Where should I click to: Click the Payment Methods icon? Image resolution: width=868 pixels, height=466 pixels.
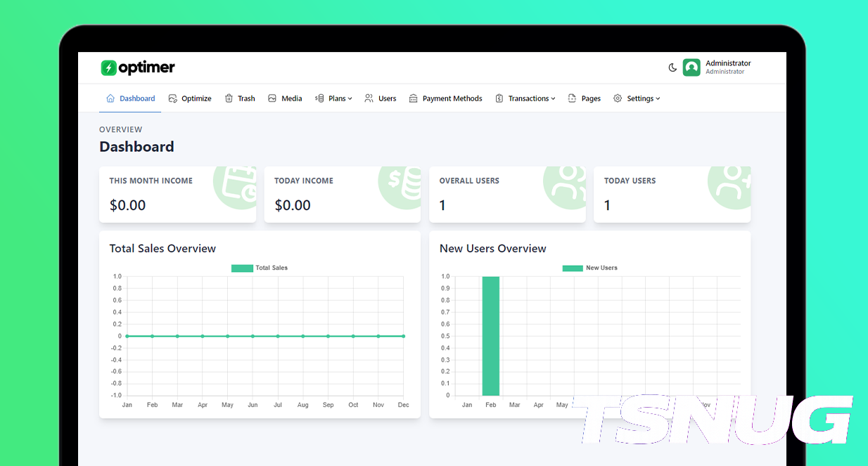click(413, 98)
